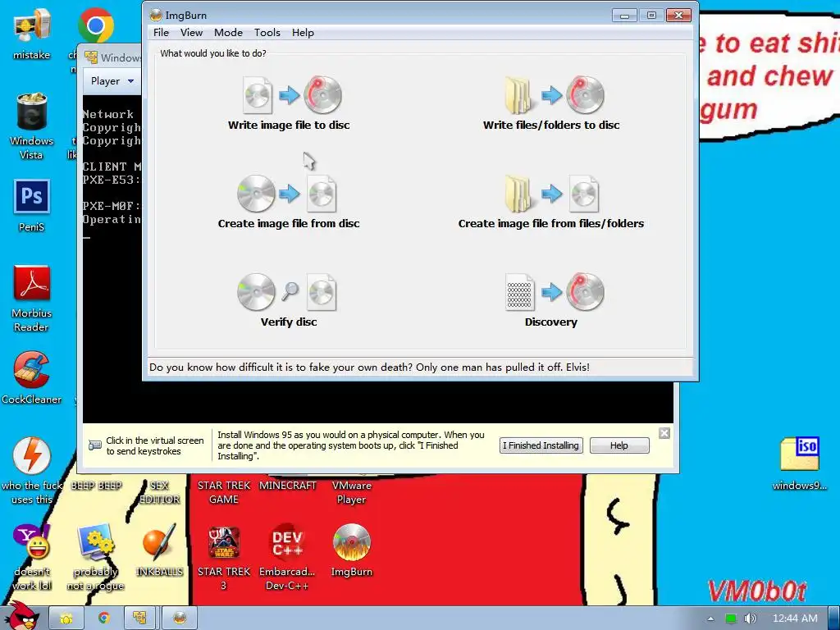Screen dimensions: 840x630
Task: Click the Show desktop strip on taskbar
Action: [x=833, y=619]
